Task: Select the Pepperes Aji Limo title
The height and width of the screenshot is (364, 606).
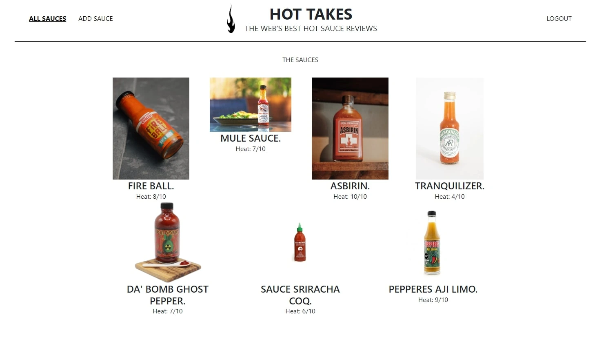Action: point(433,289)
